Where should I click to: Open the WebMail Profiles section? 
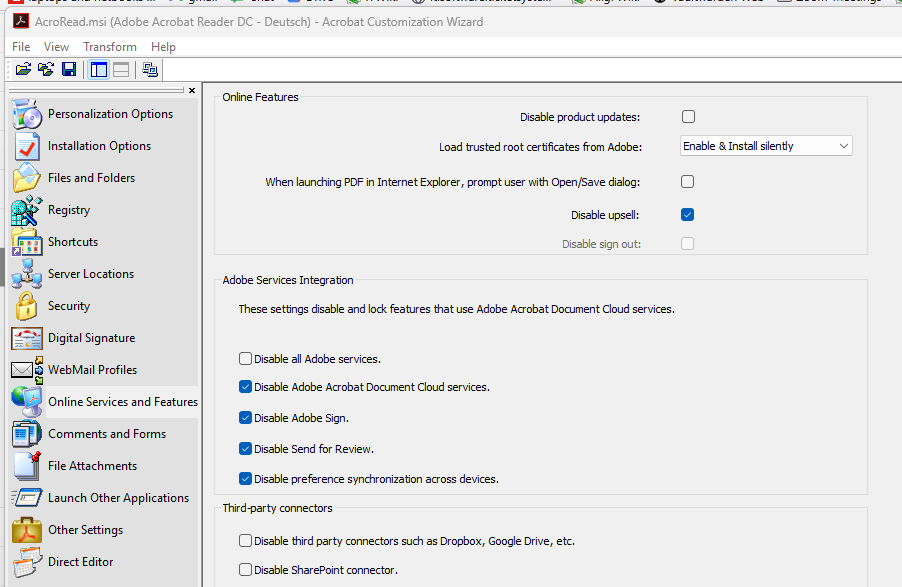click(x=92, y=370)
